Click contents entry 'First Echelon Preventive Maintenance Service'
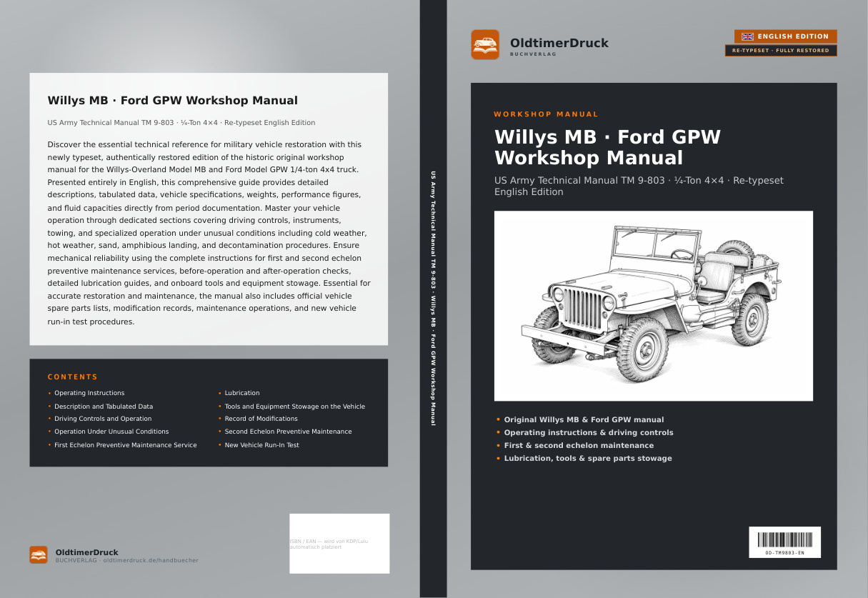Screen dimensions: 868x598 126,445
